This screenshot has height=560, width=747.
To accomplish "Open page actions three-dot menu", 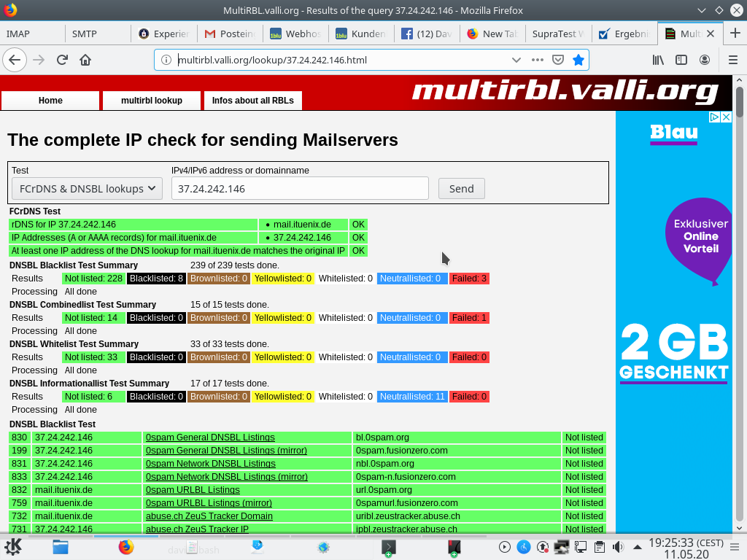I will (x=537, y=60).
